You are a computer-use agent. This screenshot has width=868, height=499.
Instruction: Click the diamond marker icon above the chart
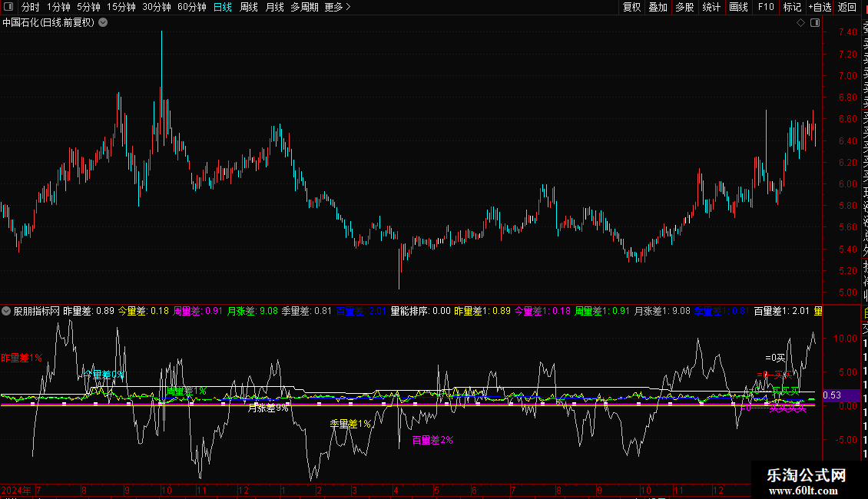pyautogui.click(x=800, y=23)
